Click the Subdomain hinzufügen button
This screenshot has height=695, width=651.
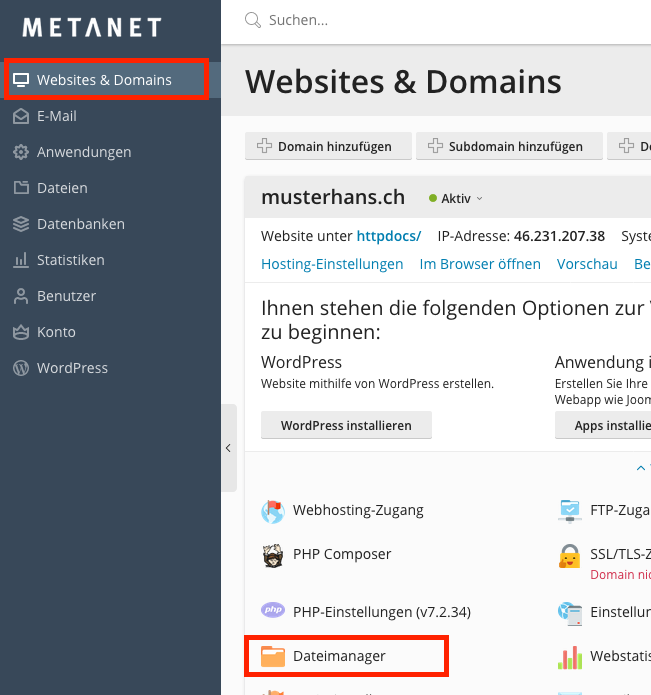coord(506,146)
